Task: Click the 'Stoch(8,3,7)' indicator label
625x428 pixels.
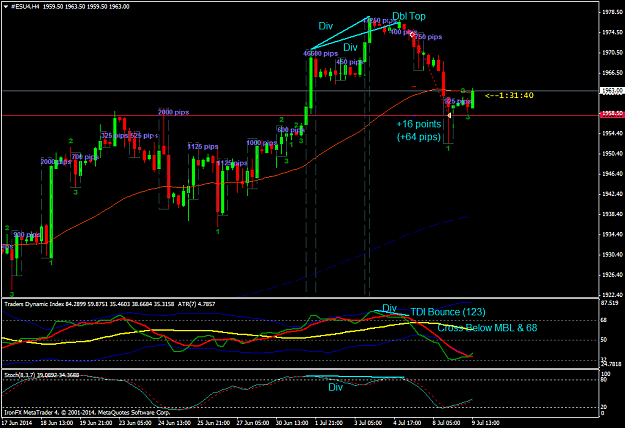Action: point(41,375)
